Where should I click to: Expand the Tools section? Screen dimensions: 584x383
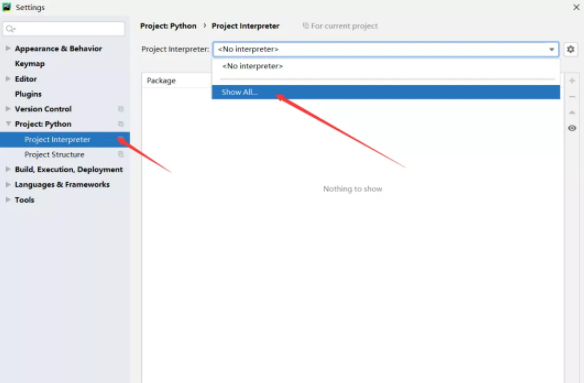tap(8, 200)
